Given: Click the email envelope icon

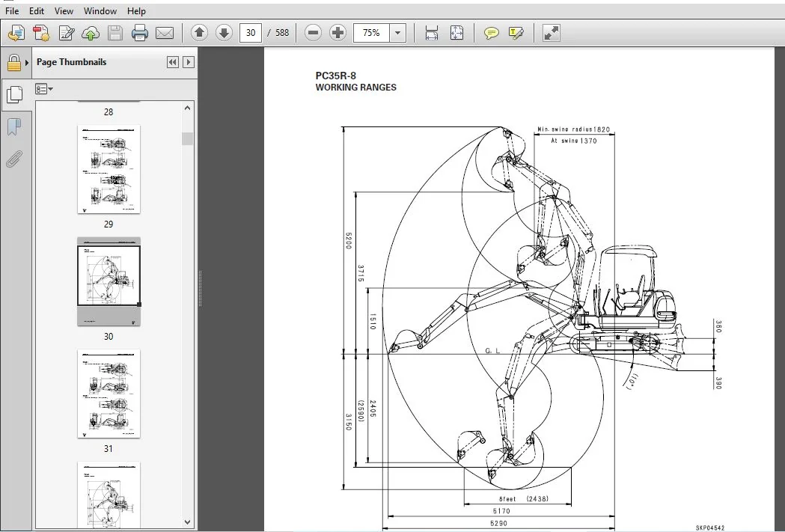Looking at the screenshot, I should [165, 33].
